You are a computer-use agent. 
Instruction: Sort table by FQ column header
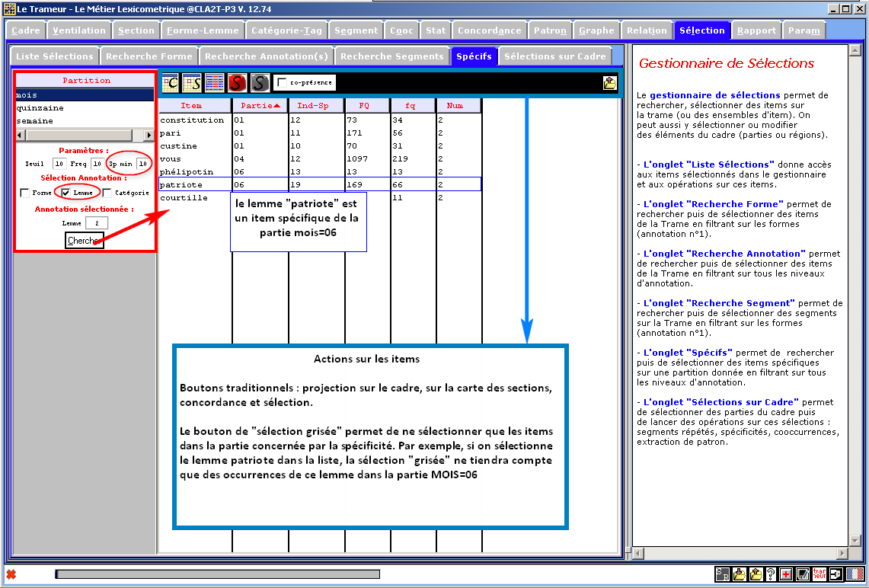(367, 105)
